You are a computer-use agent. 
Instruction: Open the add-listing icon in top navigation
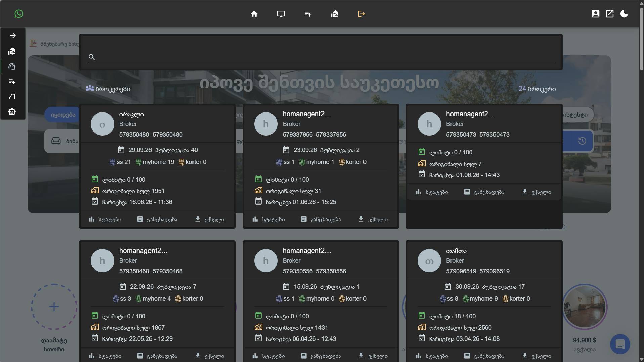[x=308, y=14]
